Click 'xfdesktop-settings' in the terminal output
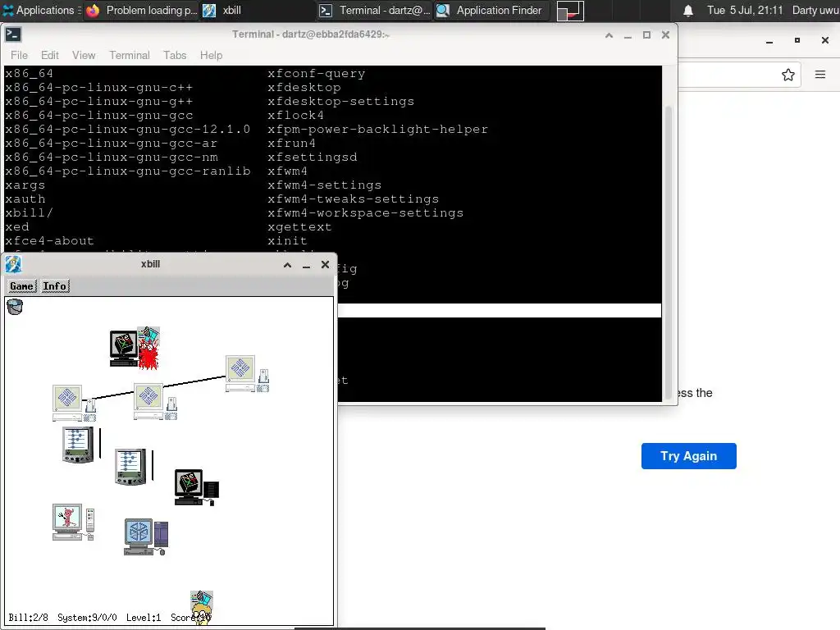840x630 pixels. pyautogui.click(x=340, y=101)
